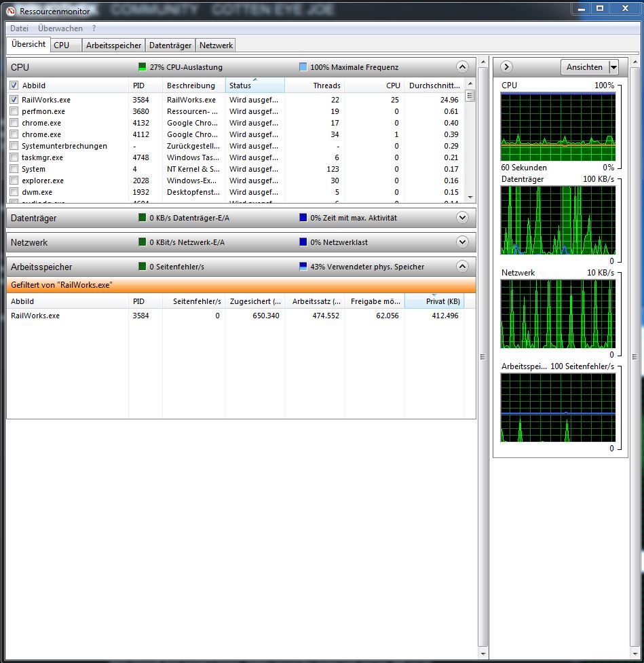Check the dwm.exe checkbox

click(x=14, y=192)
